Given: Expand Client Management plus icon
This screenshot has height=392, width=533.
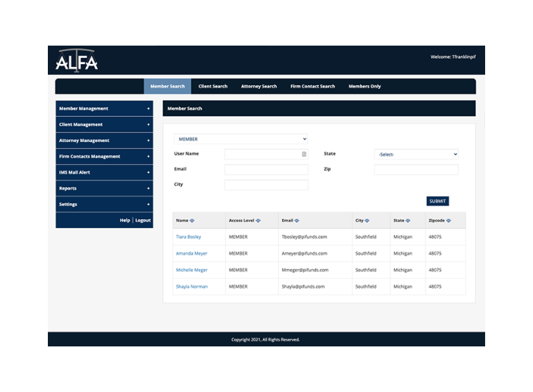Looking at the screenshot, I should click(148, 125).
